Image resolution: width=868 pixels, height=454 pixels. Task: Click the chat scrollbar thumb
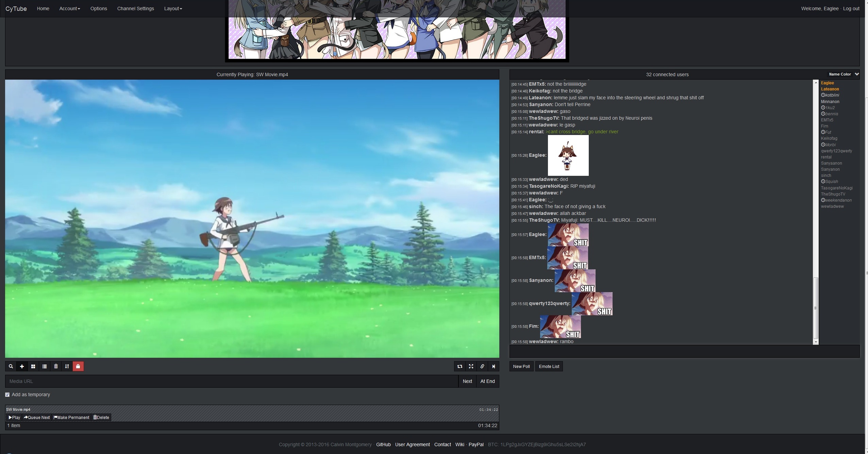click(816, 308)
